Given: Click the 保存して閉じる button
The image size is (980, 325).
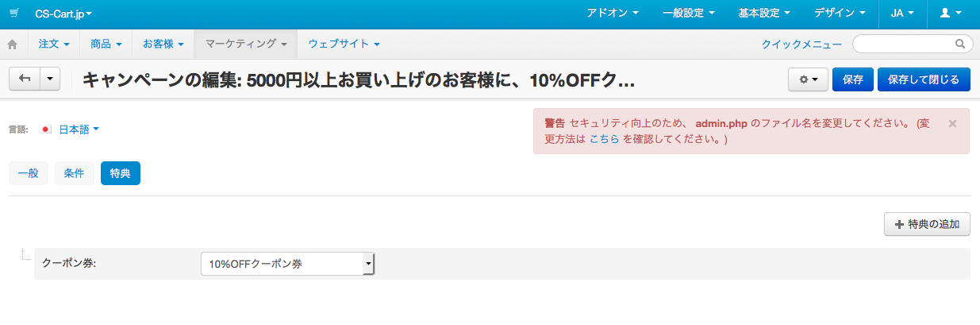Looking at the screenshot, I should (924, 79).
